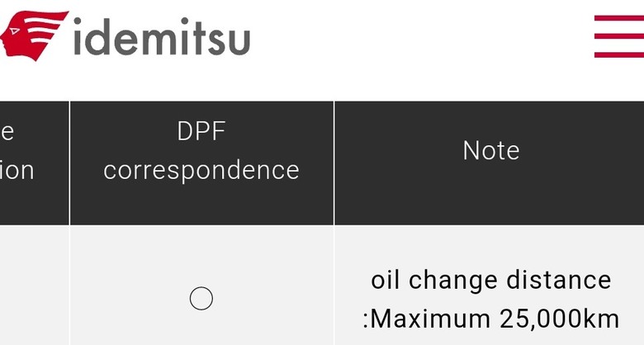Click the blank white header area
The width and height of the screenshot is (644, 345).
419,41
